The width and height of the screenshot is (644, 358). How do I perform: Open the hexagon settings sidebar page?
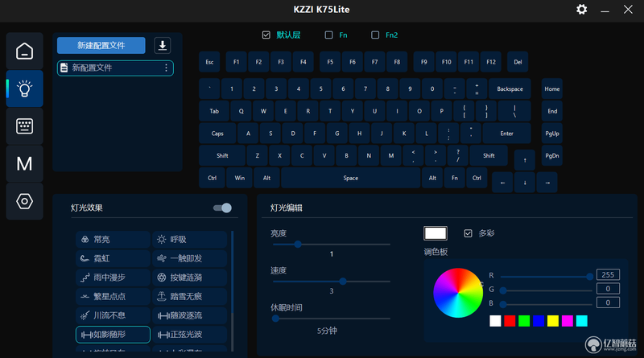click(x=25, y=201)
